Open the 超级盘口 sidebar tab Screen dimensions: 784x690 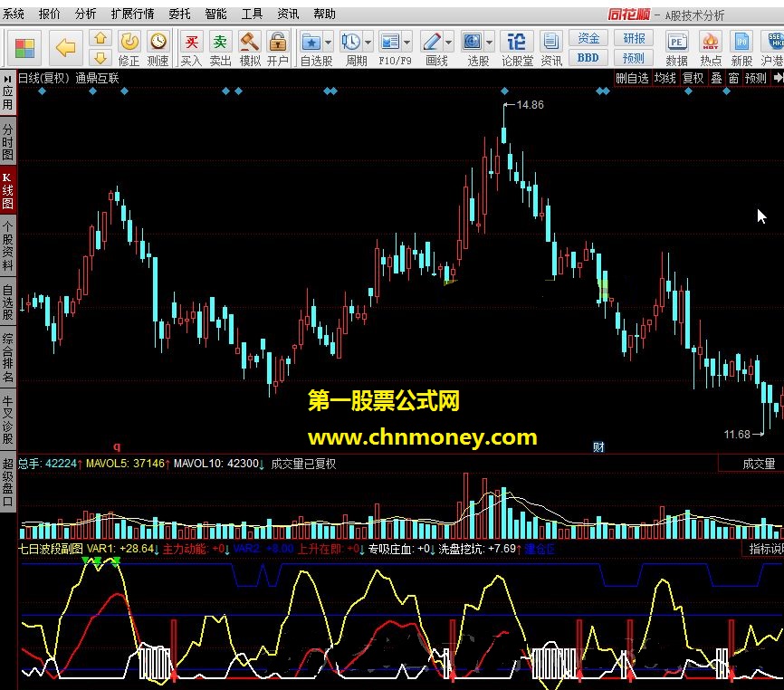7,483
